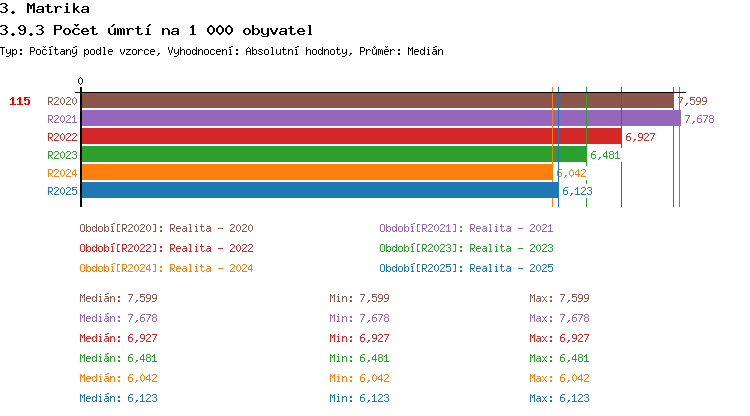
Task: Click legend entry 'Realita - 2022'
Action: (x=166, y=248)
